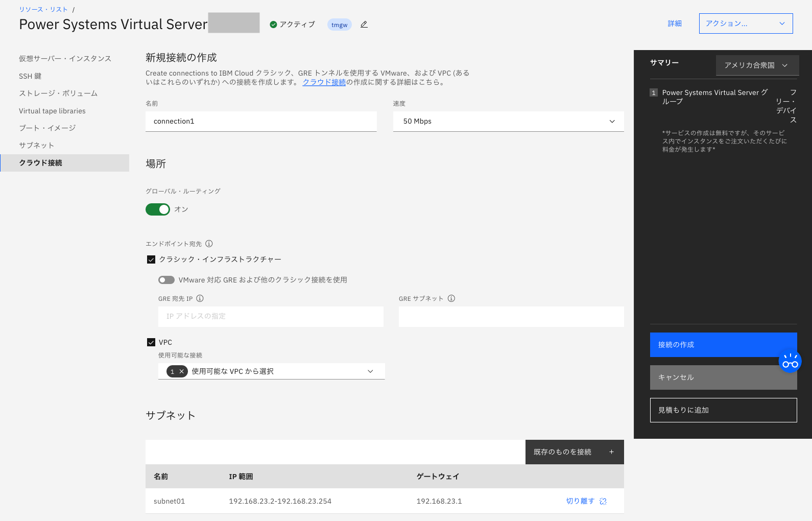Click the detach icon in subnet01 row

point(603,501)
